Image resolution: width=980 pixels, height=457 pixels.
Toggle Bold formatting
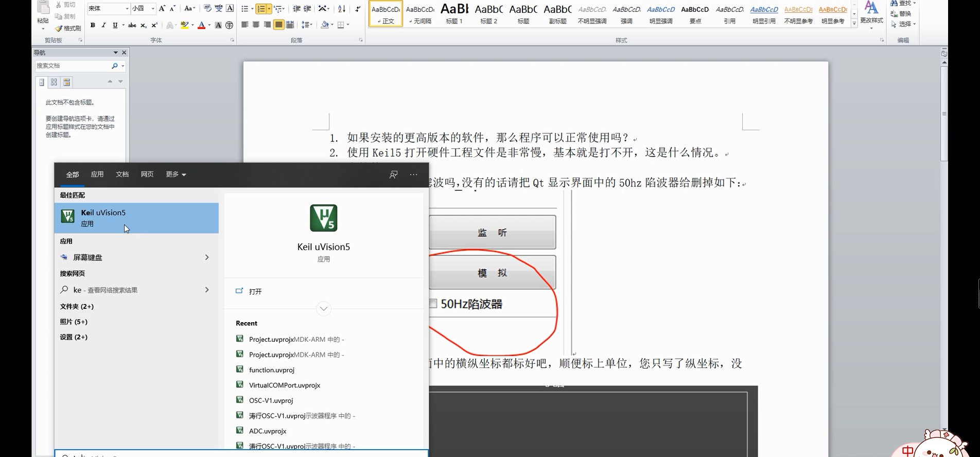coord(93,25)
